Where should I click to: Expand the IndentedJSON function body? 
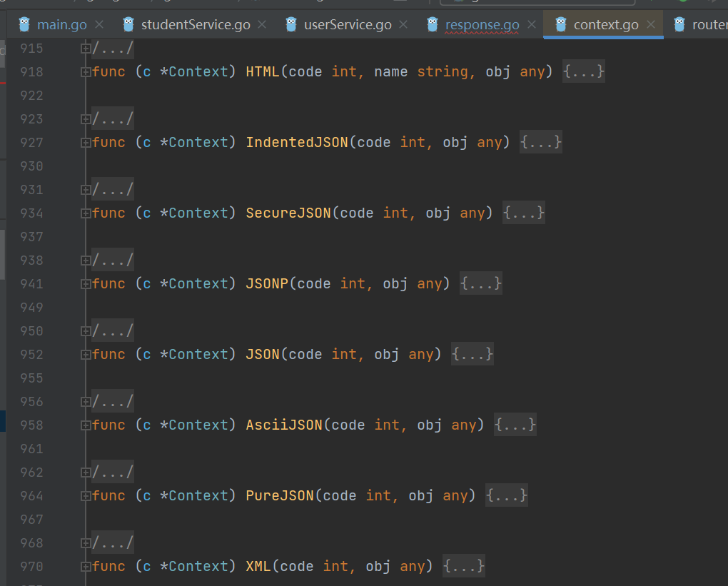[541, 143]
